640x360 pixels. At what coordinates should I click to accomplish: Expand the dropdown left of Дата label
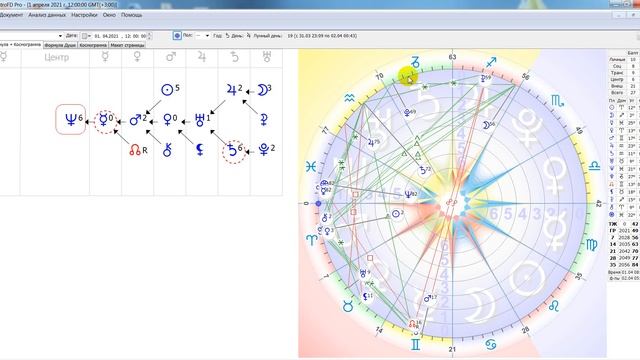(60, 36)
